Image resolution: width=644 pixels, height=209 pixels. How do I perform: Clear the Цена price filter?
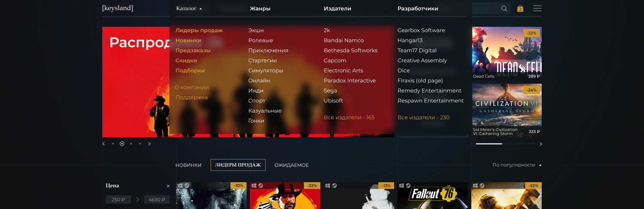coord(168,186)
